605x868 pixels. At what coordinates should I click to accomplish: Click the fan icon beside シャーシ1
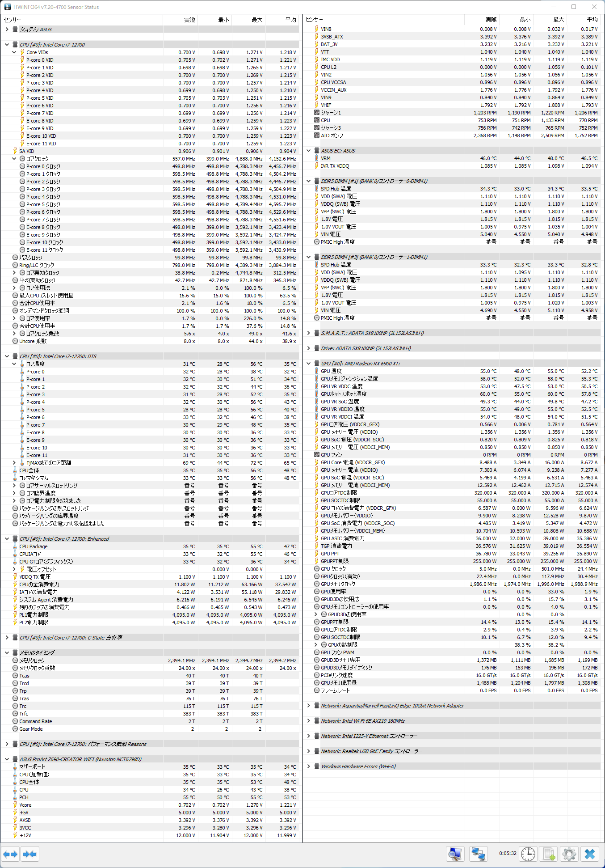(x=317, y=113)
